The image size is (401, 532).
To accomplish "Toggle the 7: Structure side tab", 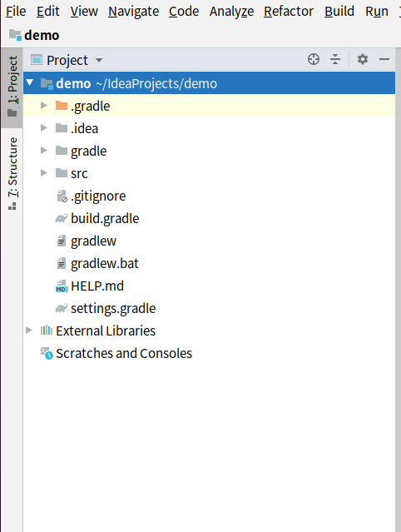I will (x=12, y=173).
